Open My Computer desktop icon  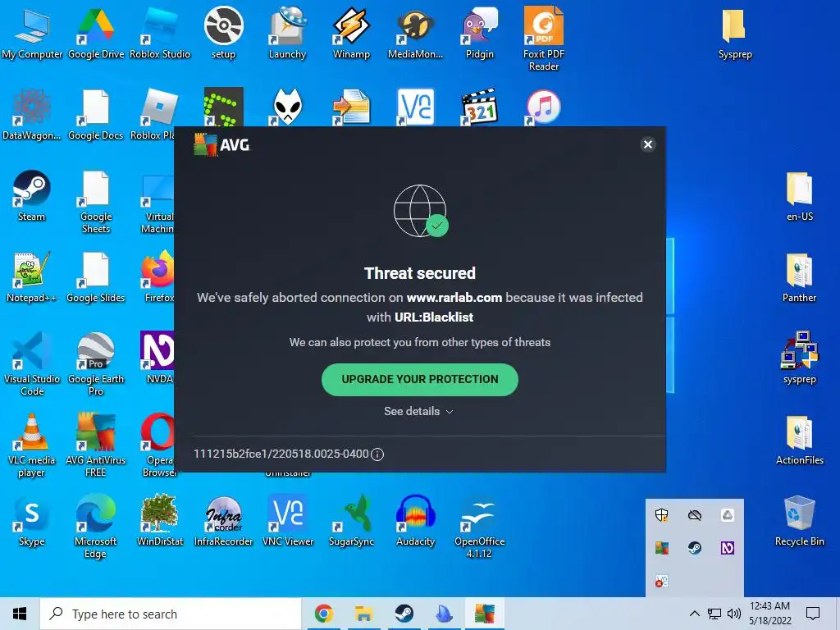[x=32, y=33]
